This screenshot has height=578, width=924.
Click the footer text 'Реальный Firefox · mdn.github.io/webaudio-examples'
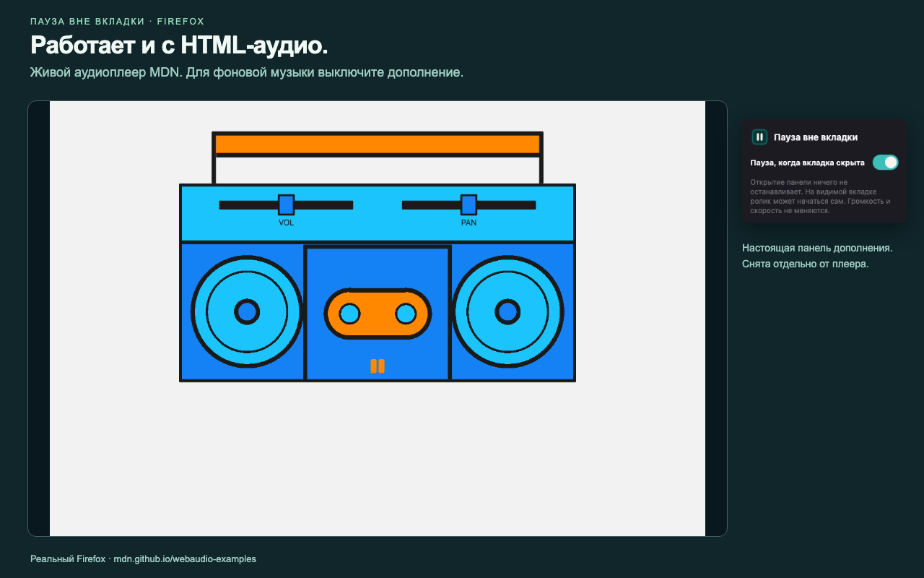pyautogui.click(x=143, y=559)
